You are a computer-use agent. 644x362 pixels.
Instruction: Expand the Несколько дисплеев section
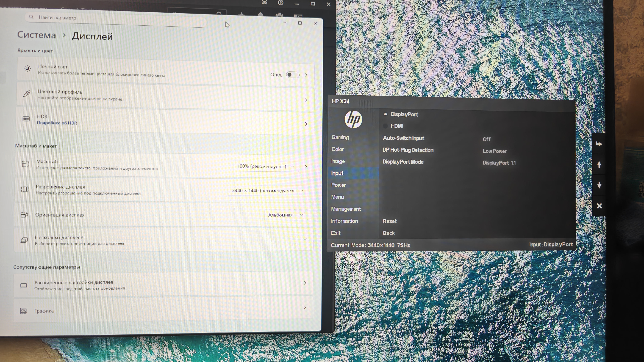pyautogui.click(x=305, y=239)
